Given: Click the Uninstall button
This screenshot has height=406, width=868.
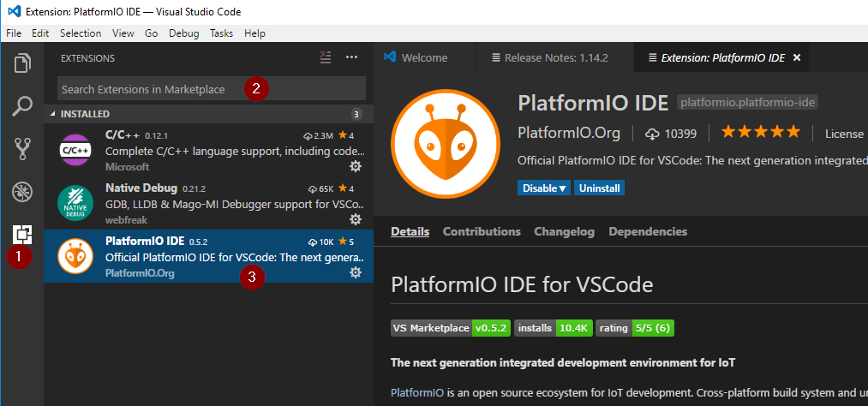Looking at the screenshot, I should click(599, 188).
